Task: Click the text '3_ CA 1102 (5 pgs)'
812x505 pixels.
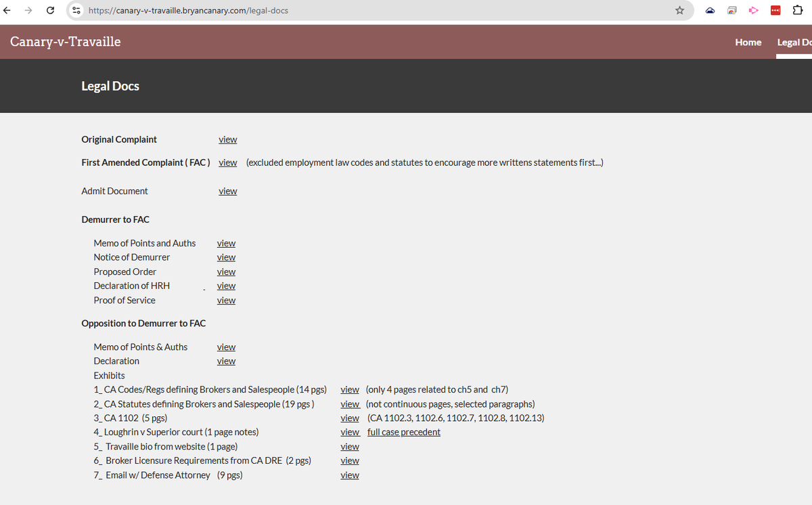Action: pos(131,418)
